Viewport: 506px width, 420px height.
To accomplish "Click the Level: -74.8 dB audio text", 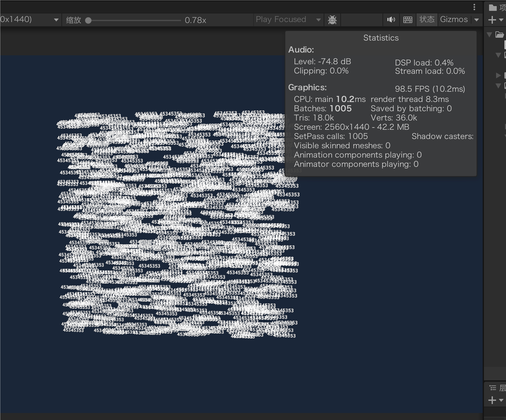I will [x=322, y=61].
